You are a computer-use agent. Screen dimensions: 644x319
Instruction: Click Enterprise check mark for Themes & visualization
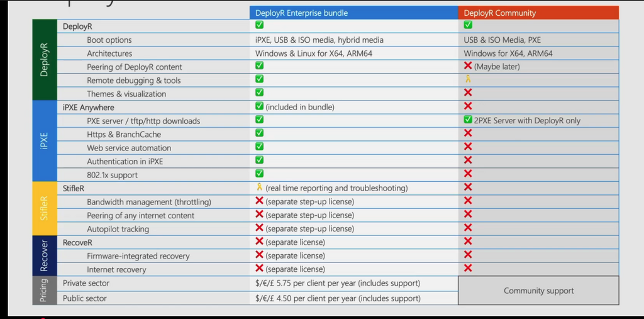[x=259, y=92]
